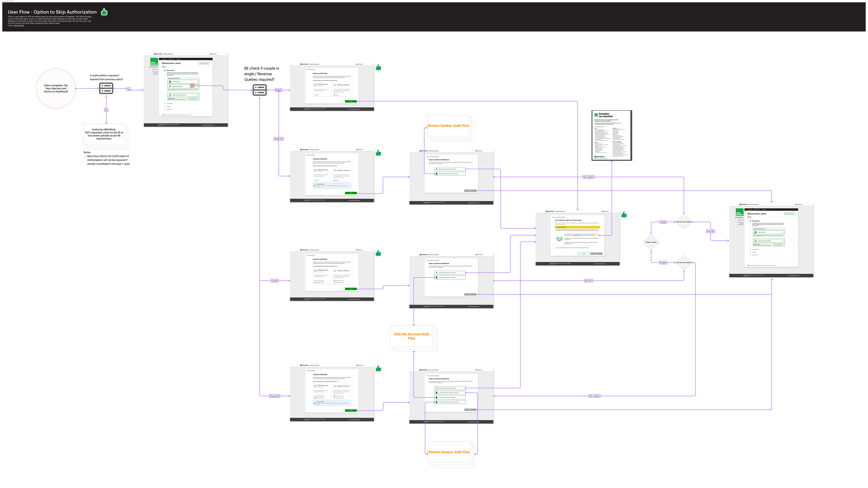
Task: Click "Authorize with Revenu Quebec for Roberta" step
Action: [450, 402]
